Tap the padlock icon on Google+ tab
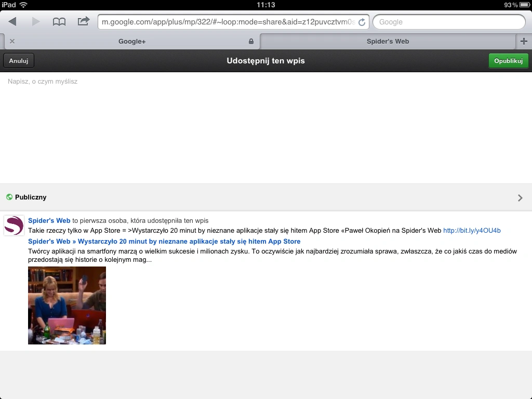 point(251,42)
